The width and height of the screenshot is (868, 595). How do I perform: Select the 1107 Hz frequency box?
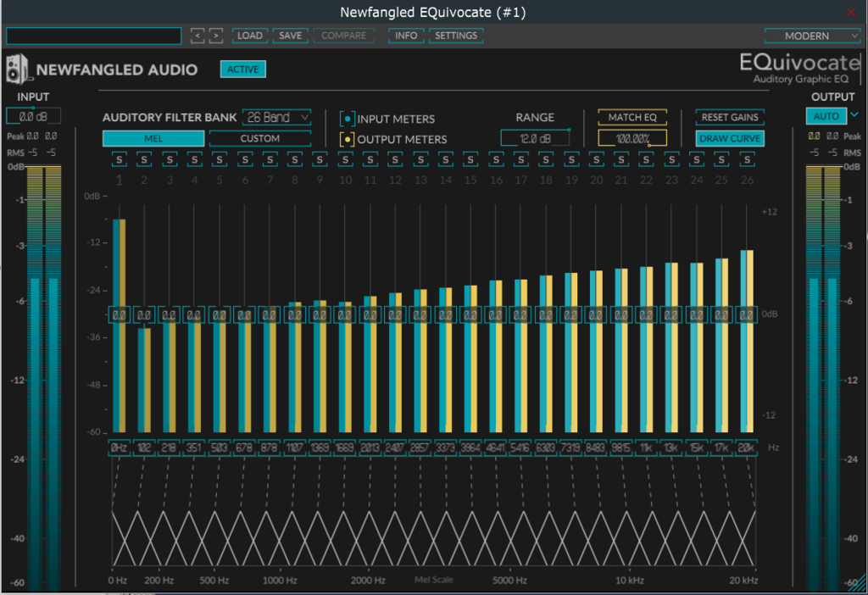(294, 448)
